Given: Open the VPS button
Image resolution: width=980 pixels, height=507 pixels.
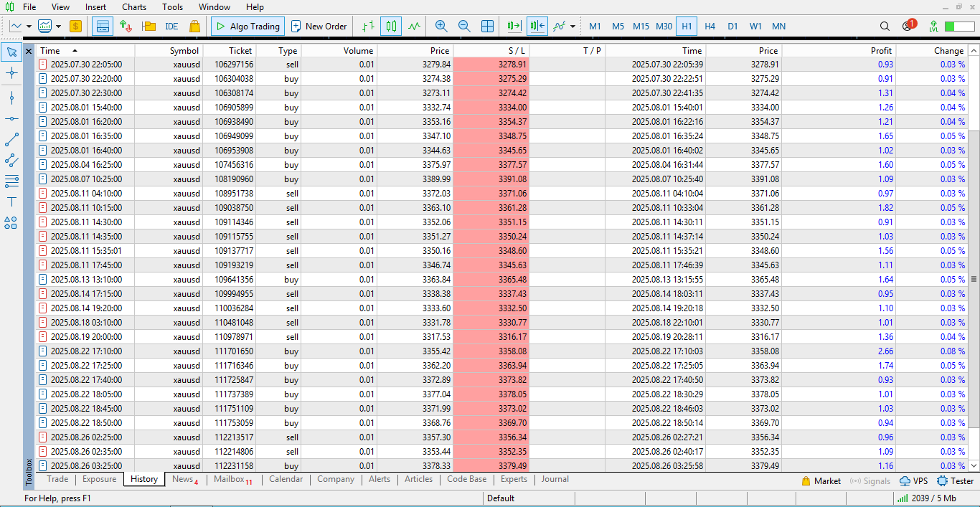Looking at the screenshot, I should coord(913,481).
